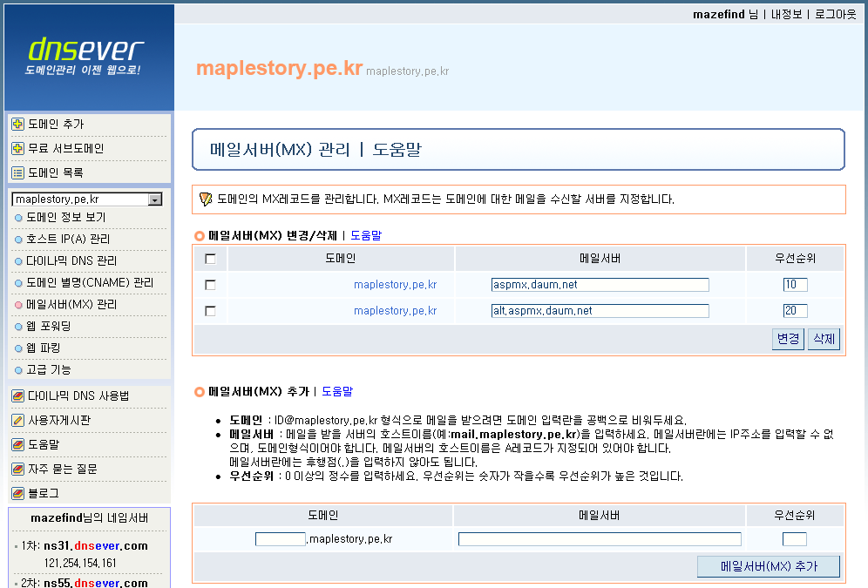Viewport: 868px width, 588px height.
Task: Open 사용자게시판 sidebar link
Action: 59,421
